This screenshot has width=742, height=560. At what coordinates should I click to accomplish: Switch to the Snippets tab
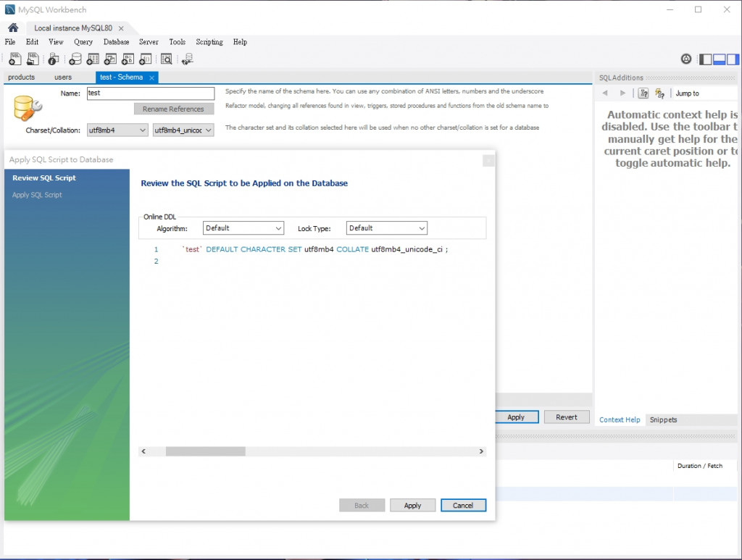click(x=663, y=419)
